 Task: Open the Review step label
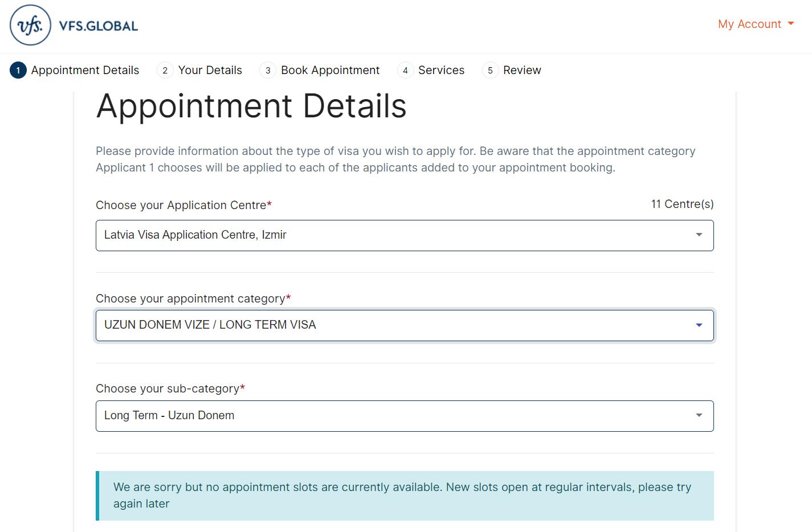522,70
